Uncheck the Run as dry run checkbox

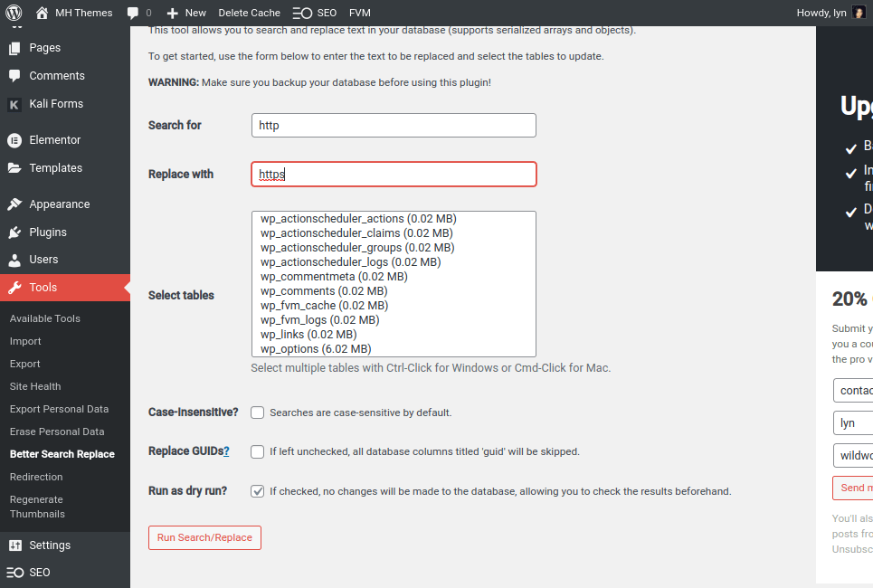pyautogui.click(x=257, y=490)
